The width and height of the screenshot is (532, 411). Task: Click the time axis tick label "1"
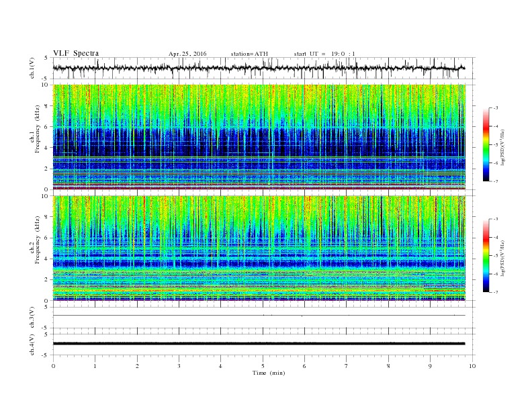tap(95, 366)
